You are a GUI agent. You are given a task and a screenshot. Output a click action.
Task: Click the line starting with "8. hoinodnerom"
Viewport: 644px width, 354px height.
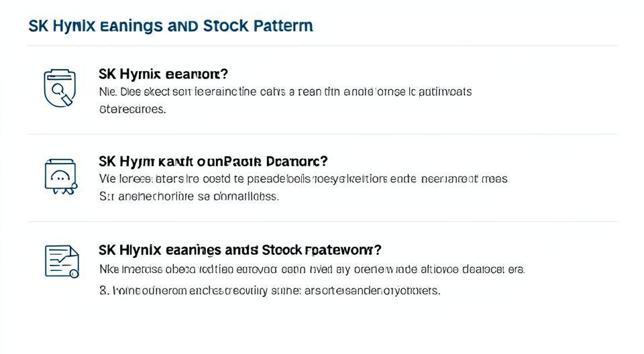[269, 291]
